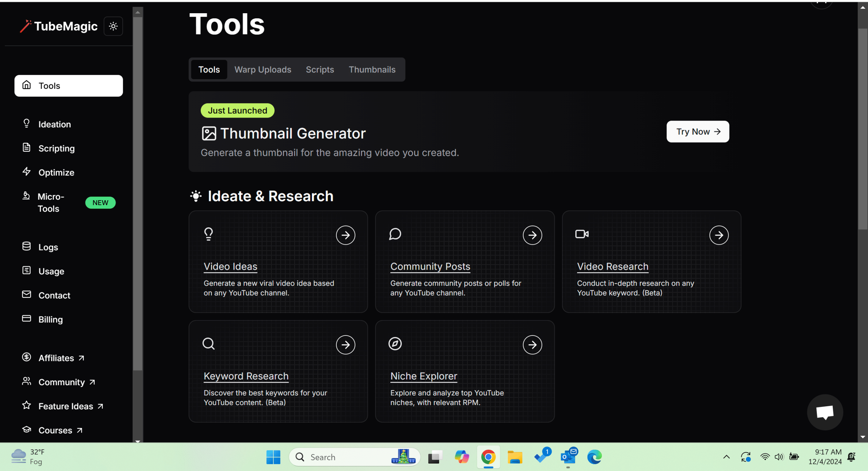Switch to the Thumbnails tab
868x471 pixels.
point(372,69)
